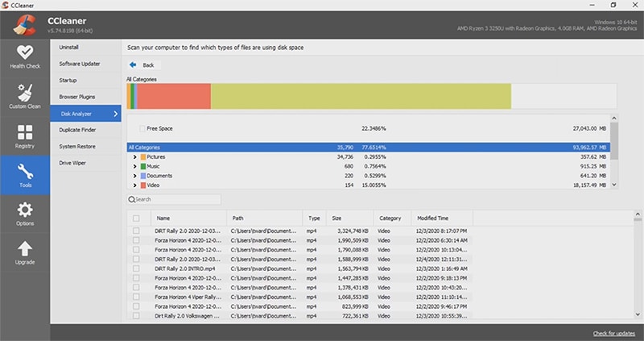The image size is (644, 341).
Task: Click in the Search input field
Action: pyautogui.click(x=174, y=199)
